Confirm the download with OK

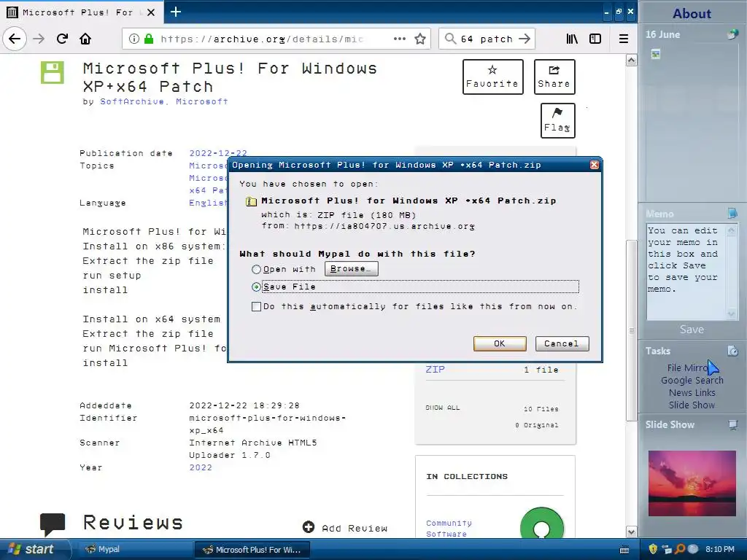500,343
